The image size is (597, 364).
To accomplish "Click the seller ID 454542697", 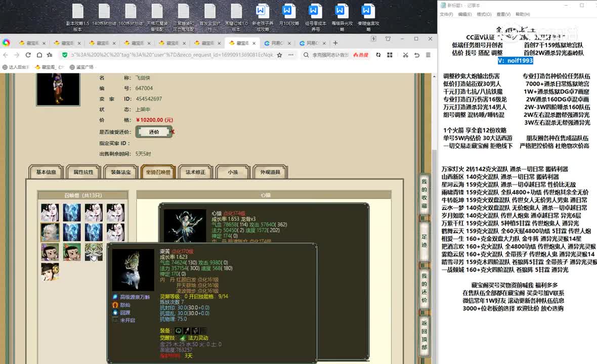I will click(x=149, y=99).
